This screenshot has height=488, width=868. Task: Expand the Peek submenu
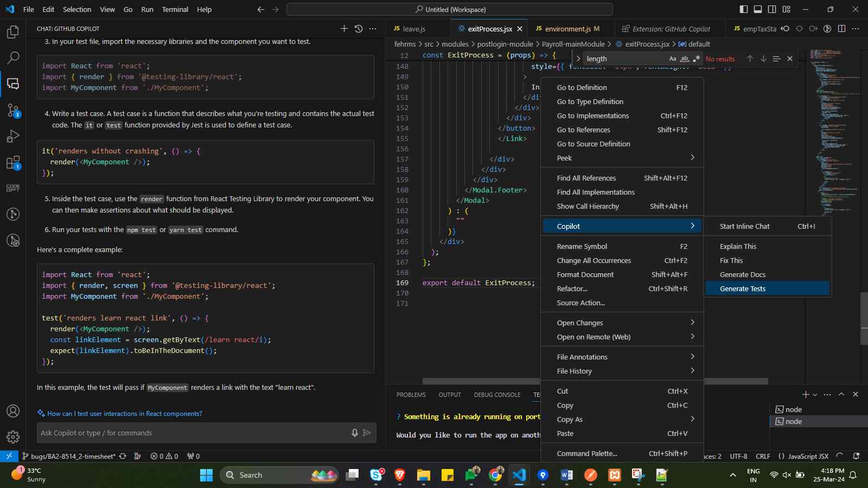click(x=622, y=158)
